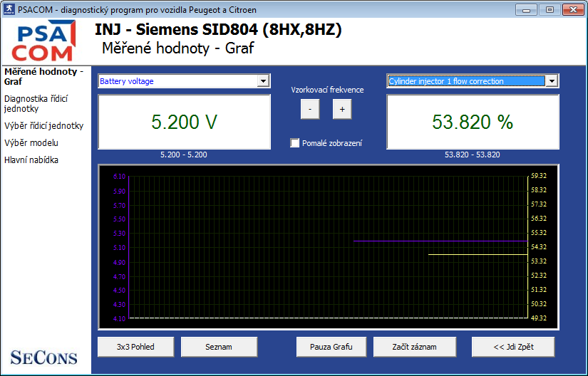The height and width of the screenshot is (376, 588).
Task: Click the SeCons logo in sidebar
Action: 44,357
